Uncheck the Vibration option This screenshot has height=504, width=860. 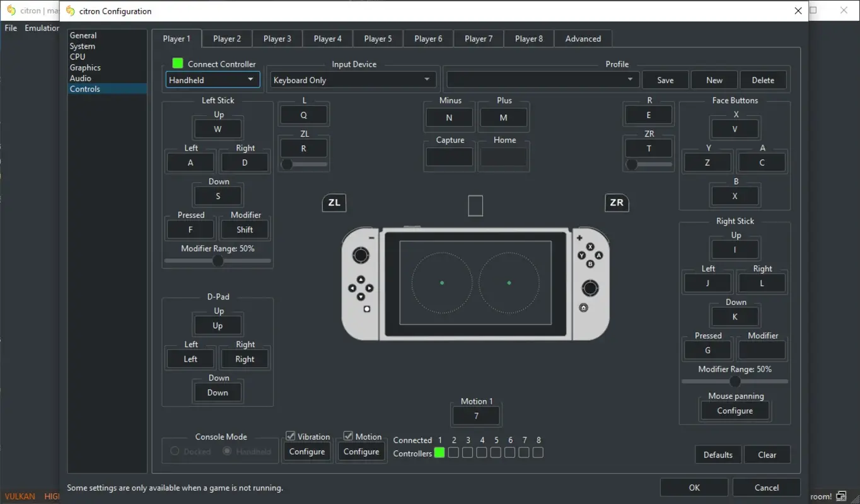point(291,435)
